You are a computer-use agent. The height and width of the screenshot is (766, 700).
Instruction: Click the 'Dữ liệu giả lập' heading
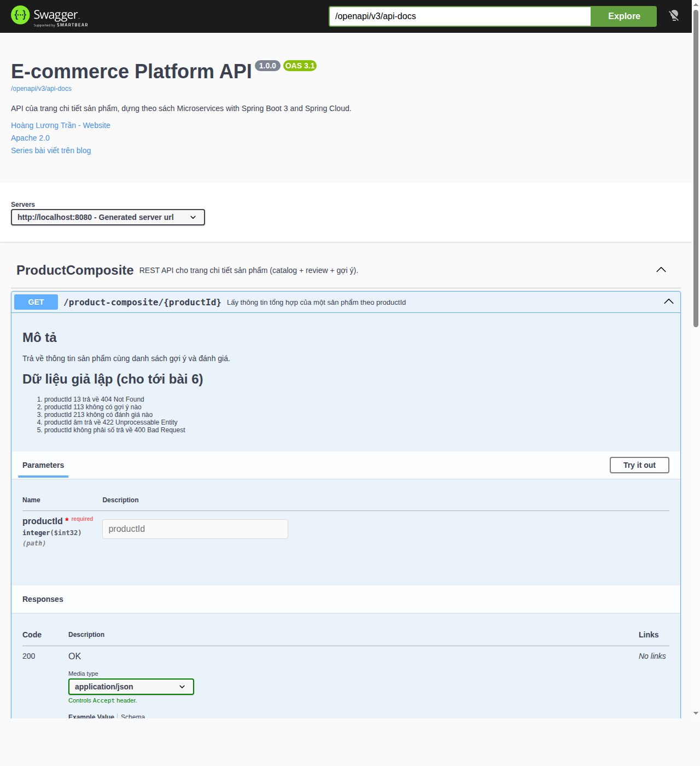[x=113, y=379]
